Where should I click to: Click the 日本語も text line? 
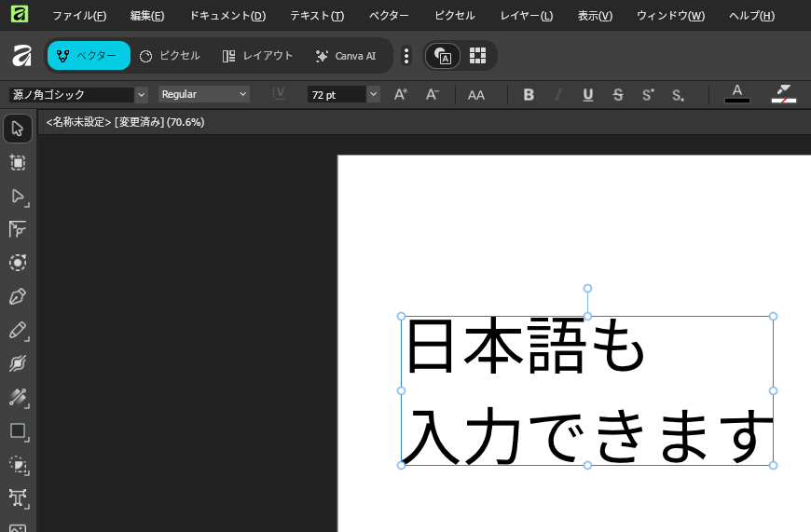(525, 346)
